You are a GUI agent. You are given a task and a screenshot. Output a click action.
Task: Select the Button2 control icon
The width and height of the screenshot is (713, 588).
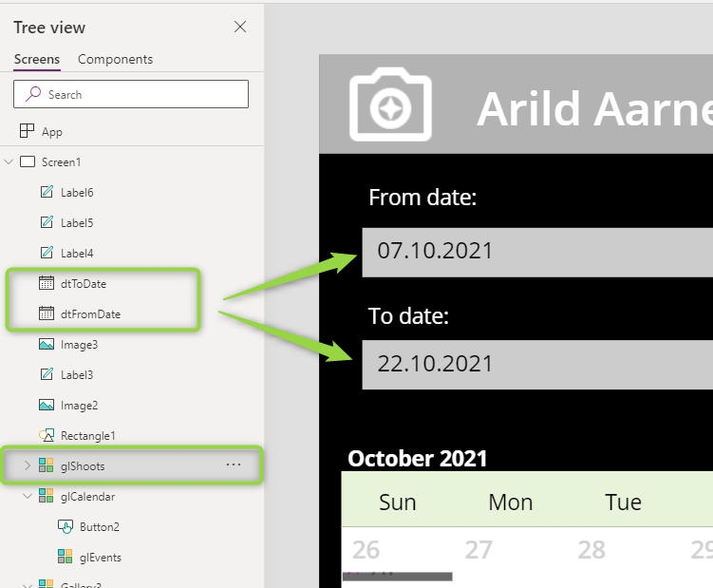[65, 526]
